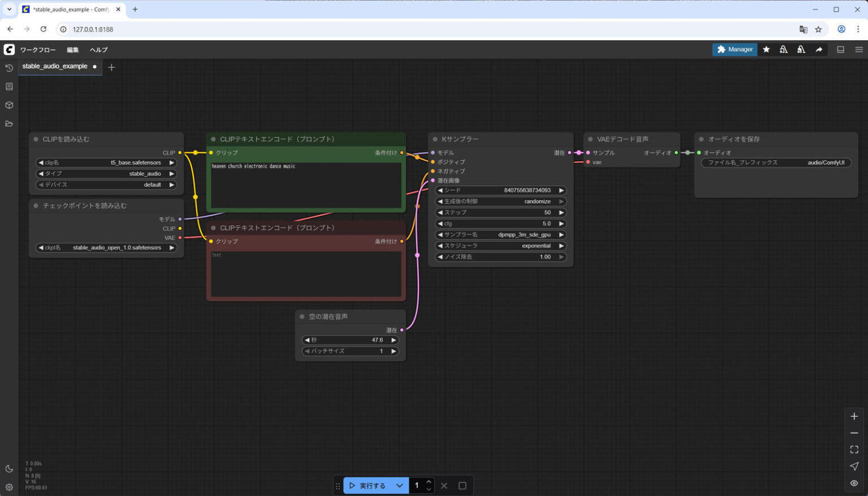The height and width of the screenshot is (496, 868).
Task: Open the ワークフロー menu
Action: pyautogui.click(x=37, y=50)
